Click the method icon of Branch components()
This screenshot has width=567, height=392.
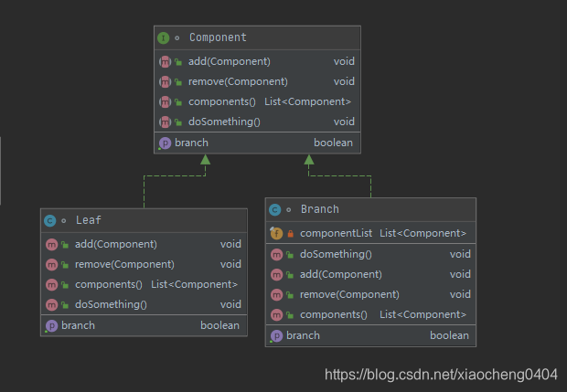click(x=276, y=315)
